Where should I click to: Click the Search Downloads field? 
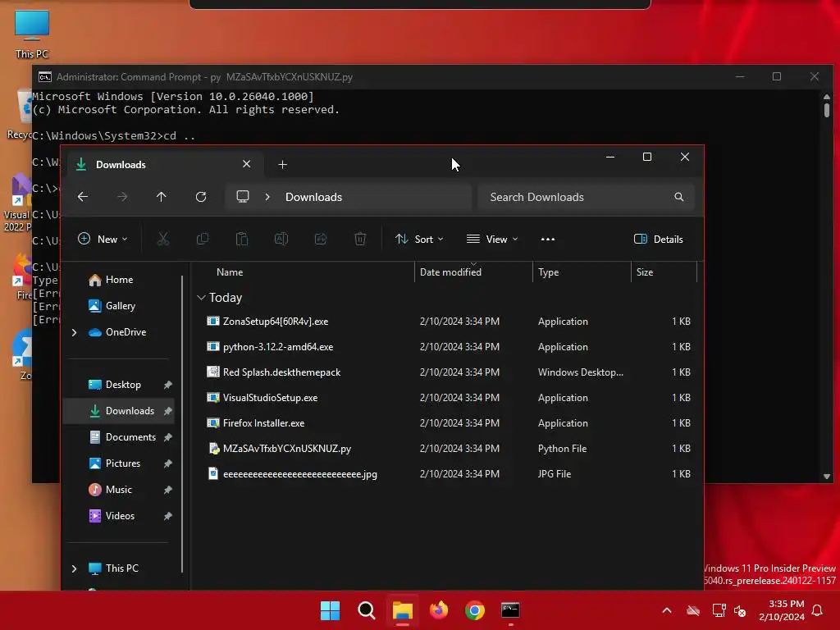(586, 197)
